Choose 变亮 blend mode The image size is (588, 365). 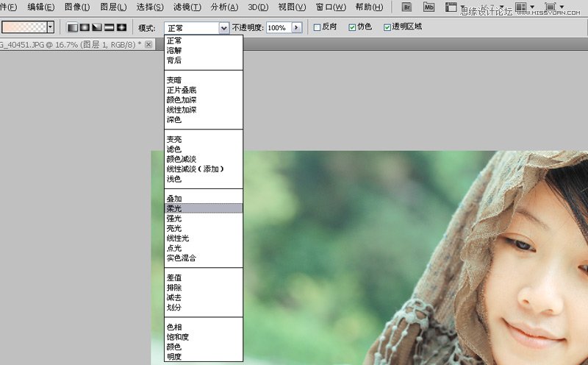tap(204, 139)
